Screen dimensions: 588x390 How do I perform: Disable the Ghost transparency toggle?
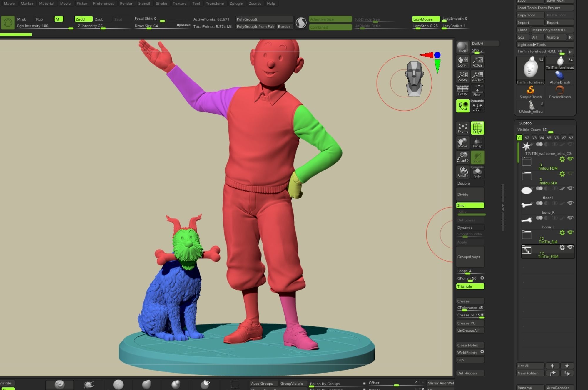coord(477,157)
